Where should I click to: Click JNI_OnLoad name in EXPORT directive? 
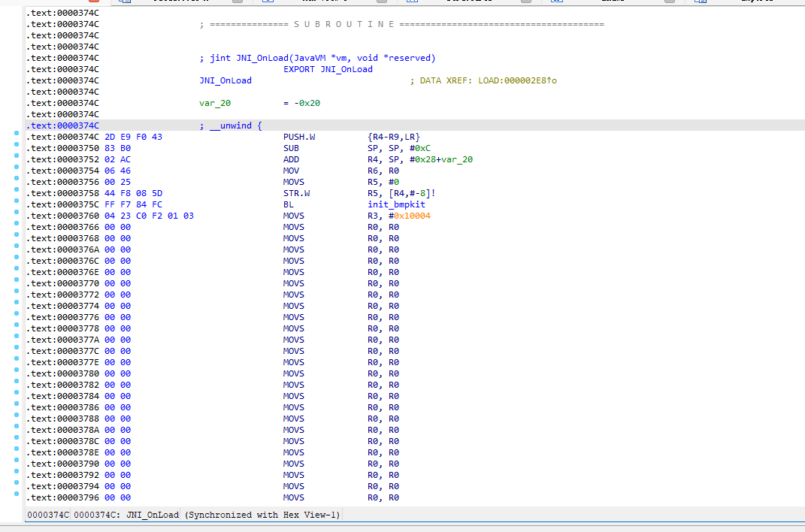point(346,69)
